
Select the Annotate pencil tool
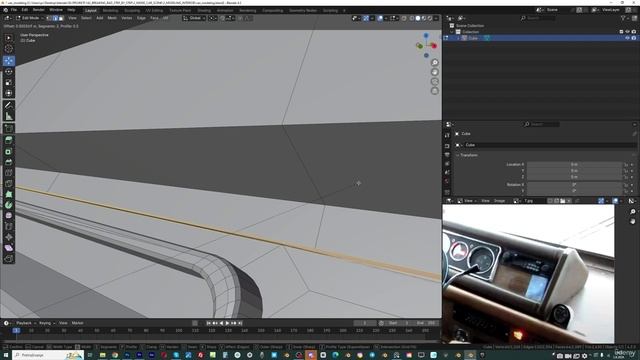[9, 105]
